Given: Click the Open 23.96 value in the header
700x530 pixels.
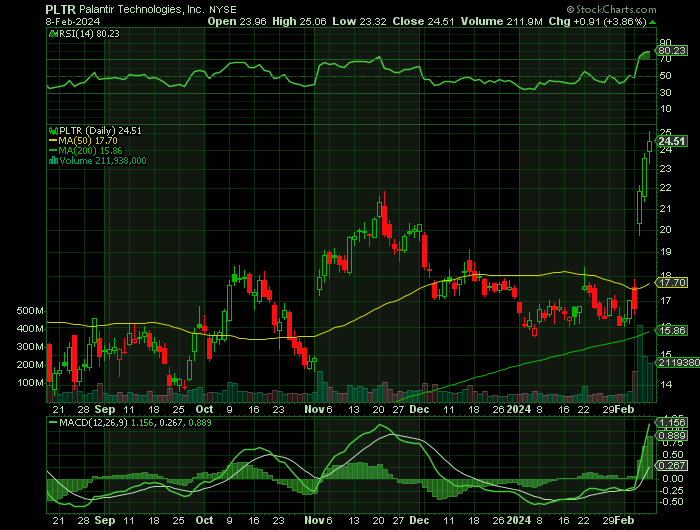Looking at the screenshot, I should click(237, 21).
